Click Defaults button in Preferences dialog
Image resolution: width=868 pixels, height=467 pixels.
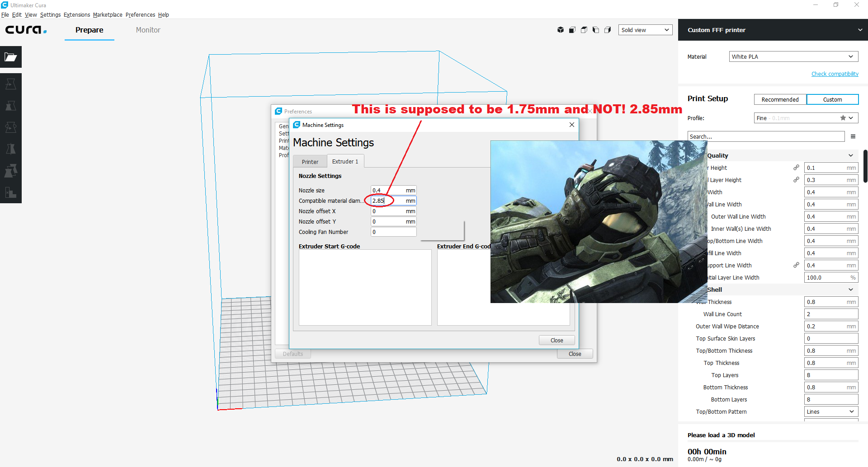pos(293,354)
